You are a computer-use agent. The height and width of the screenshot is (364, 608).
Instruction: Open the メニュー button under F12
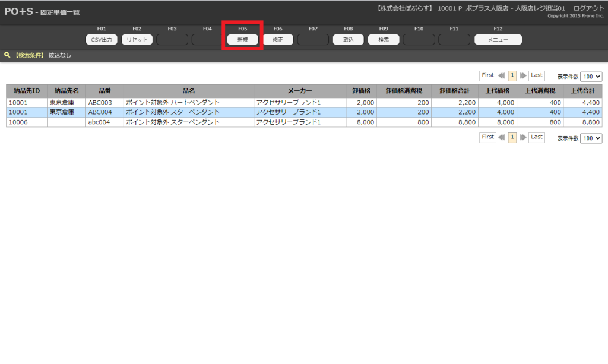tap(498, 40)
